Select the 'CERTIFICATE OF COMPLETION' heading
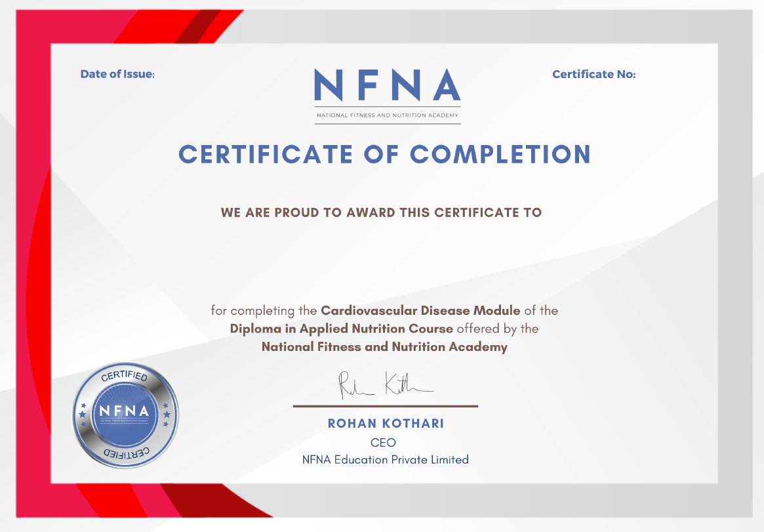The height and width of the screenshot is (532, 764). pyautogui.click(x=384, y=154)
